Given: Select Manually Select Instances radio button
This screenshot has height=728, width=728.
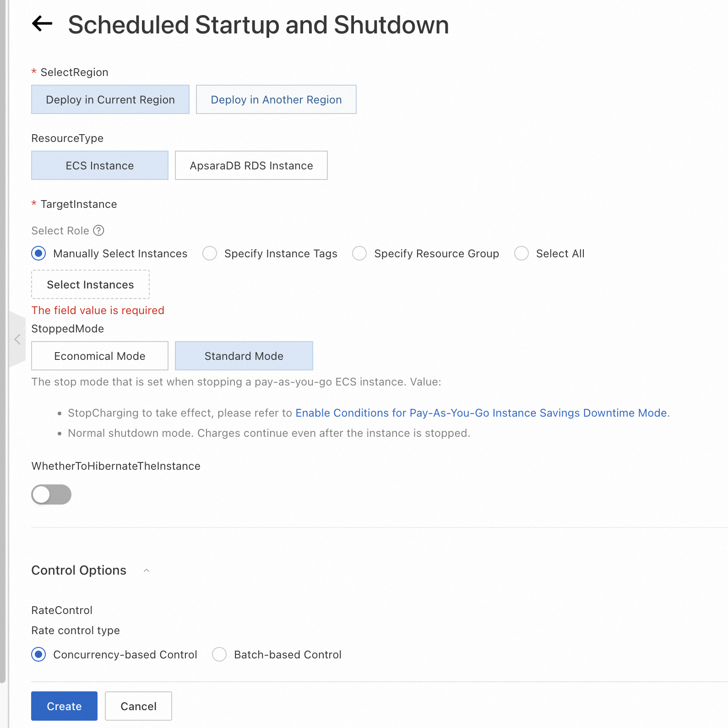Looking at the screenshot, I should (39, 253).
